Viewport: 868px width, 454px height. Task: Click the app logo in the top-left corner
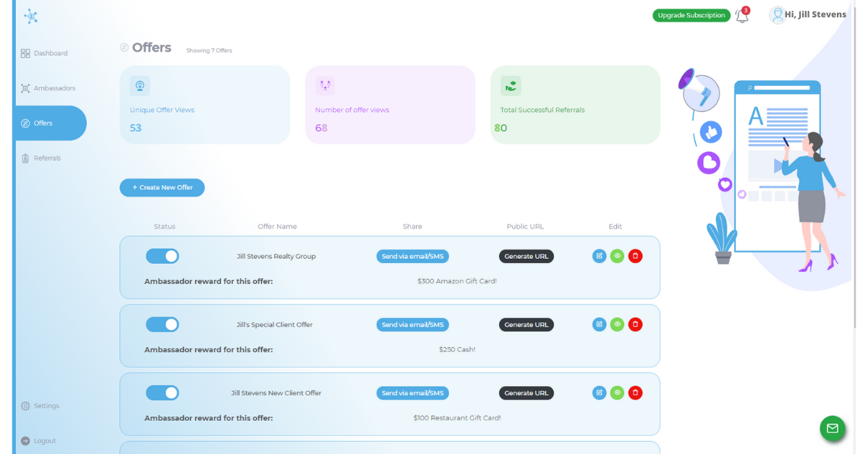[30, 16]
